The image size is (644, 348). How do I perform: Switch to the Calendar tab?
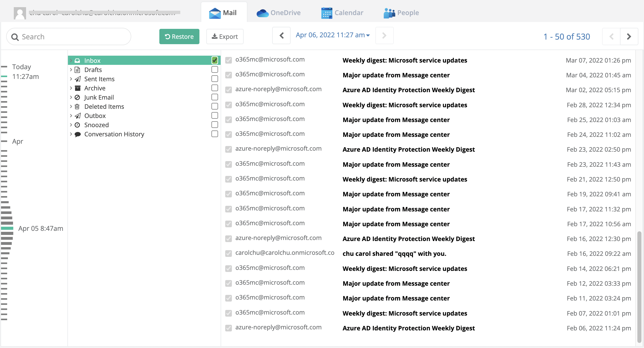tap(342, 13)
